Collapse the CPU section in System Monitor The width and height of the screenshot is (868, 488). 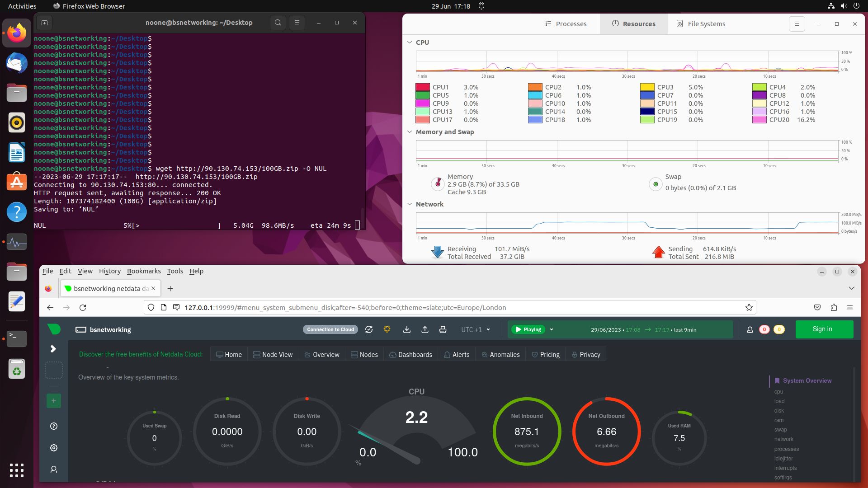pos(410,42)
